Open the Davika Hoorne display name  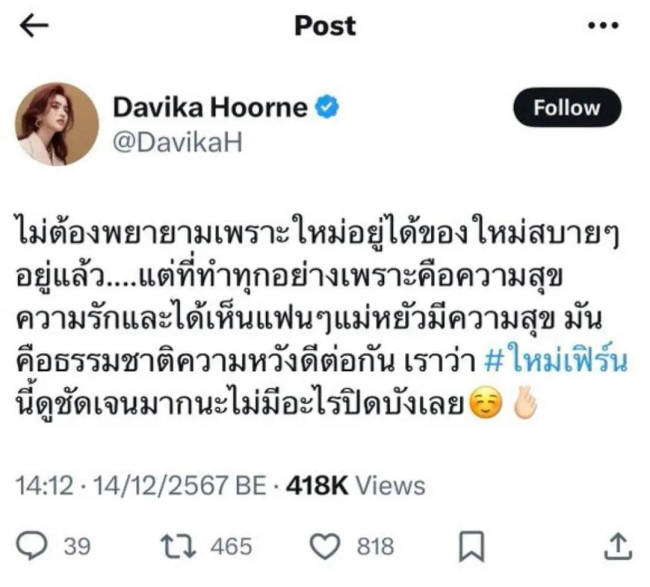[210, 107]
